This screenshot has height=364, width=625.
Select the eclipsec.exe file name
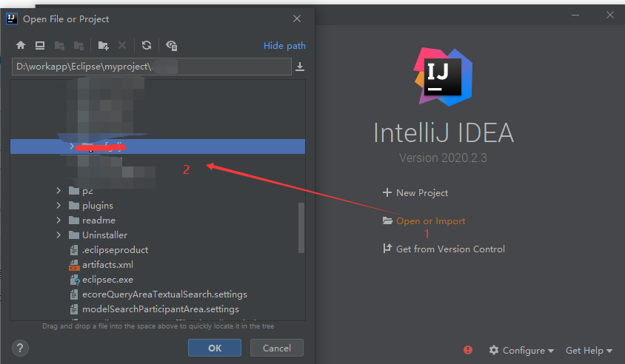point(107,280)
